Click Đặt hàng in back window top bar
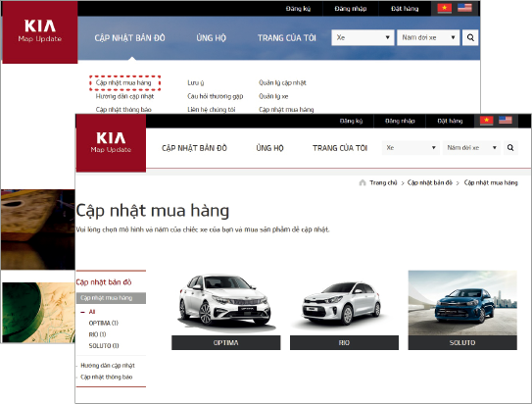This screenshot has width=532, height=404. 405,9
